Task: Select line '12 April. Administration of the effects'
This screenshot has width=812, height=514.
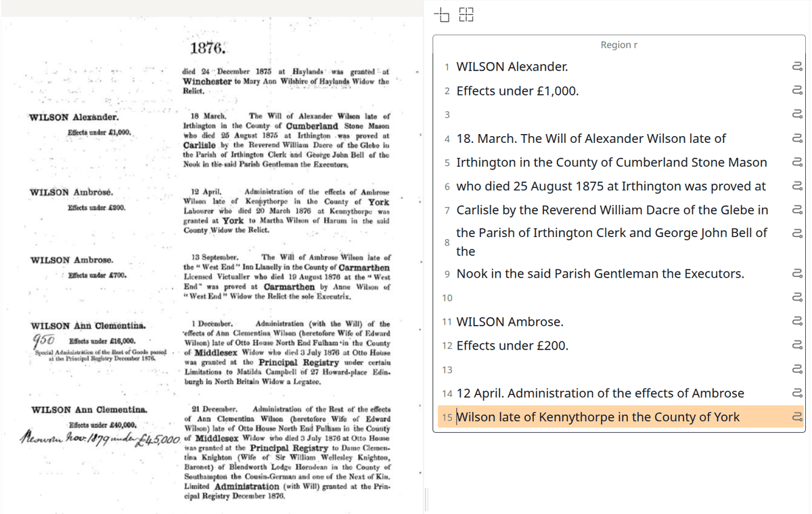Action: pos(600,393)
